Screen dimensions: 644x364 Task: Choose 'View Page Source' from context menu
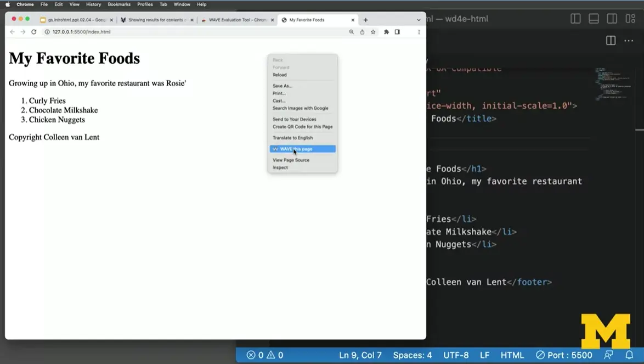(x=291, y=160)
